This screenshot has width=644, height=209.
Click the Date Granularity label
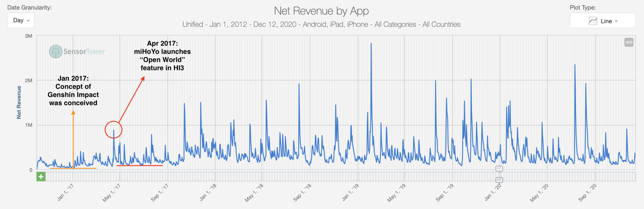pyautogui.click(x=29, y=7)
